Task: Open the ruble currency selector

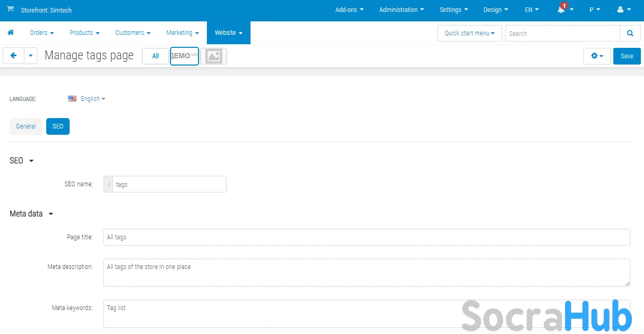Action: tap(595, 10)
